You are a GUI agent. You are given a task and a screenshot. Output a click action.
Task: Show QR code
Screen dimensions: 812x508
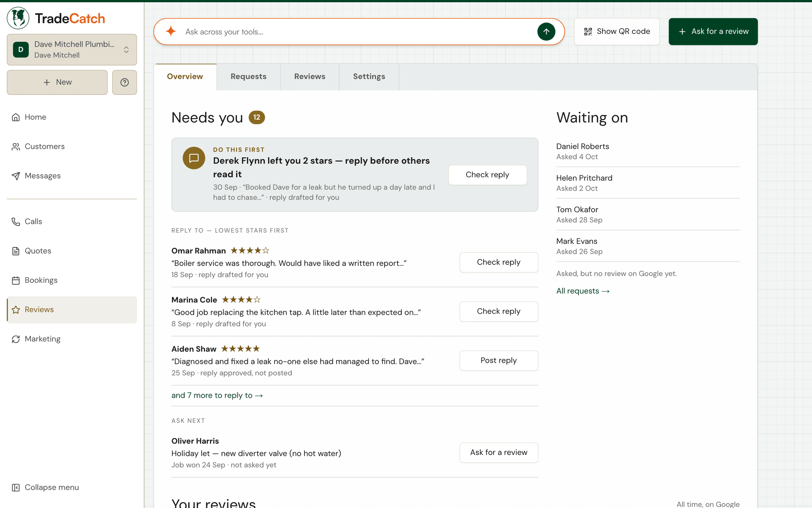[617, 31]
